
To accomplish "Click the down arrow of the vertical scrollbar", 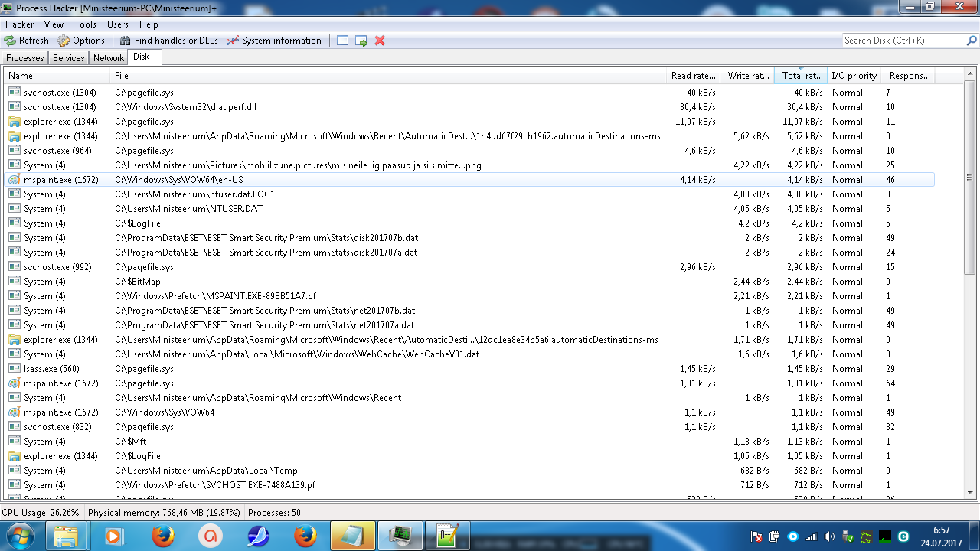I will click(969, 492).
